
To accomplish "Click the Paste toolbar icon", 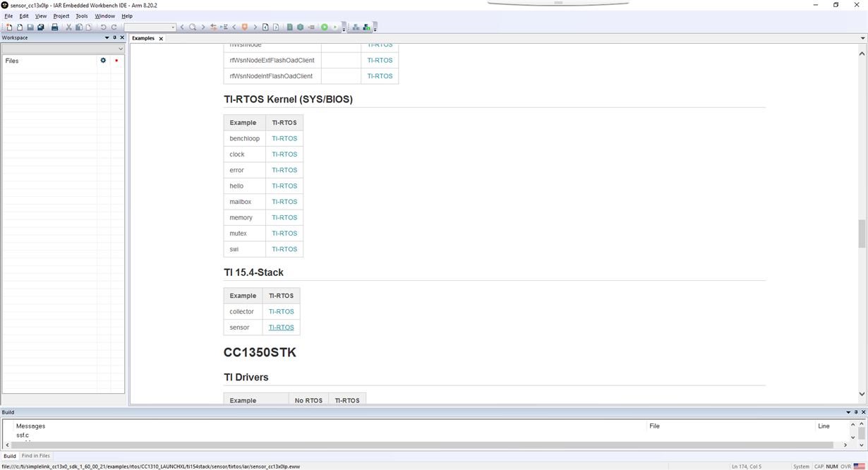I will pos(89,27).
